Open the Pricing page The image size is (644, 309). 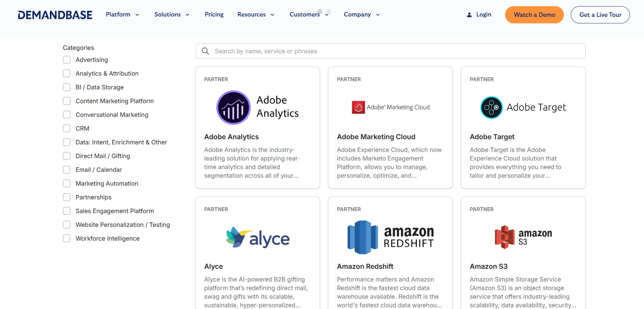click(x=214, y=14)
